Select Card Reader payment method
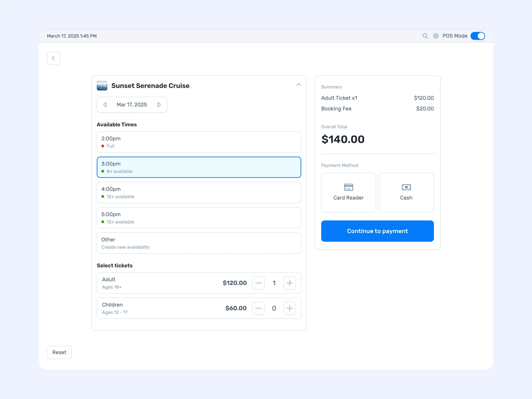Image resolution: width=532 pixels, height=399 pixels. point(349,192)
